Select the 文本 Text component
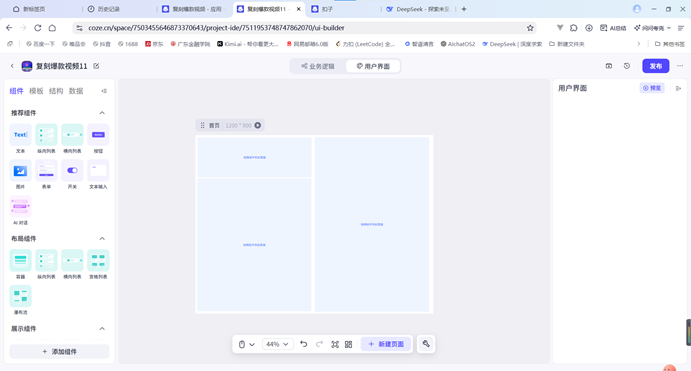The width and height of the screenshot is (691, 371). (x=20, y=135)
